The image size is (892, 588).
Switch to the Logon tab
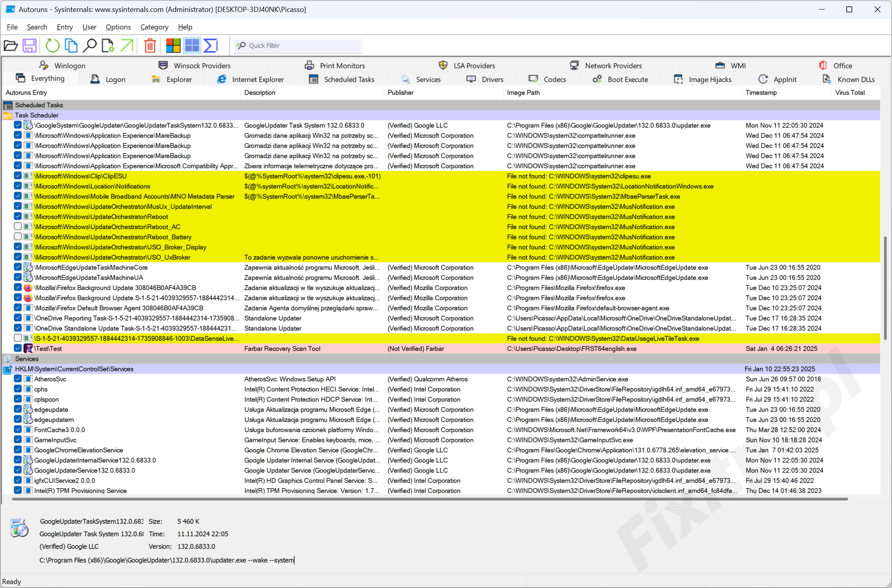(x=108, y=80)
